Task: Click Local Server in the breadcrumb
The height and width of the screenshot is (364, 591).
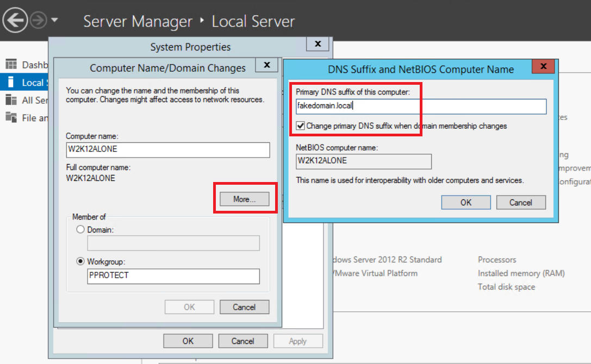Action: (253, 21)
